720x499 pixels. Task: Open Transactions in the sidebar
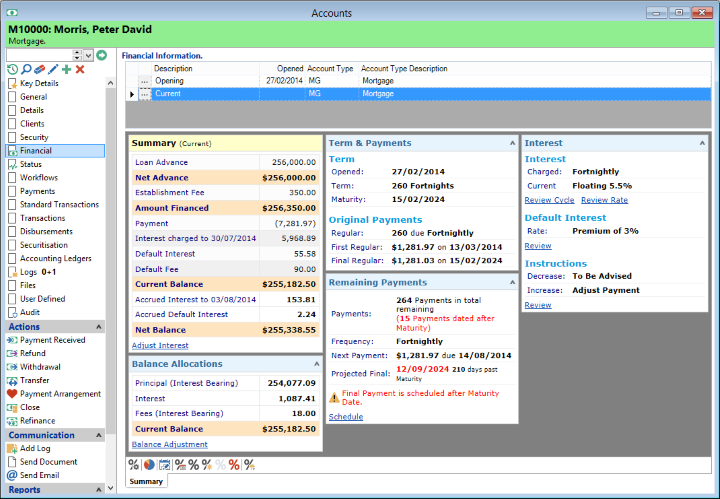pos(42,218)
